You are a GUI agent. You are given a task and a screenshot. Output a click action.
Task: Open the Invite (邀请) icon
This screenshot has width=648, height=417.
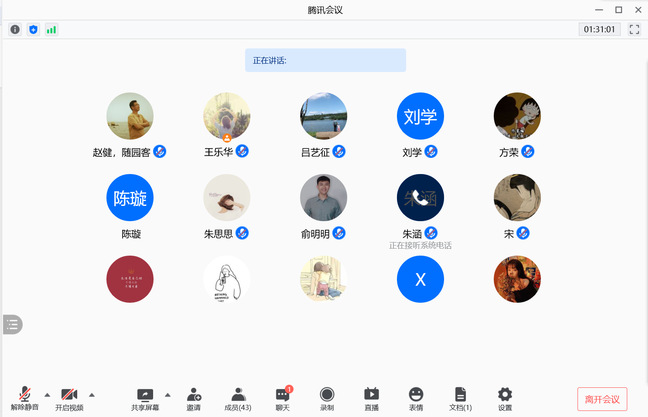(x=193, y=398)
